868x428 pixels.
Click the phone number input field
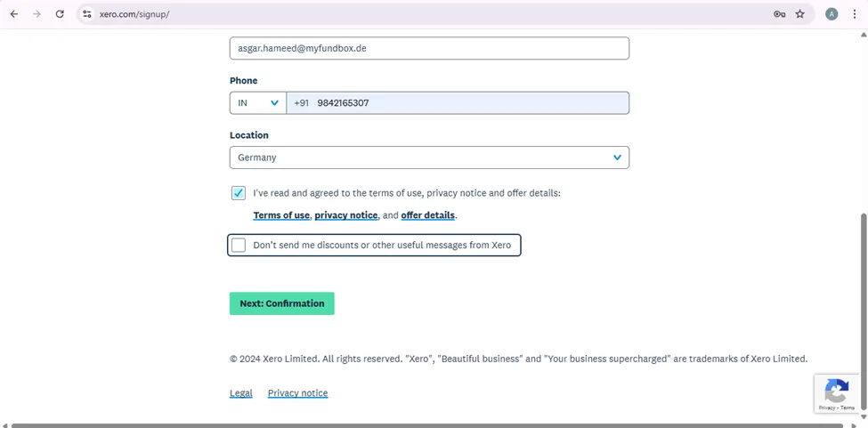[x=458, y=103]
